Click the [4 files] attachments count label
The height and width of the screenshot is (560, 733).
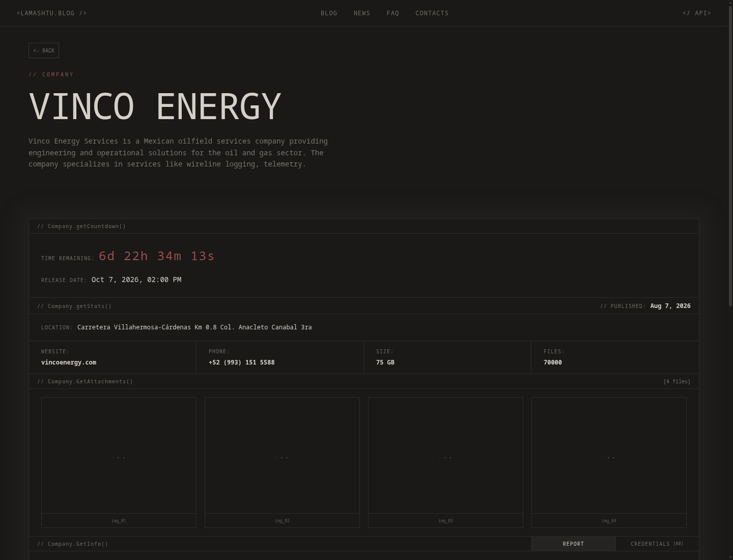(677, 381)
